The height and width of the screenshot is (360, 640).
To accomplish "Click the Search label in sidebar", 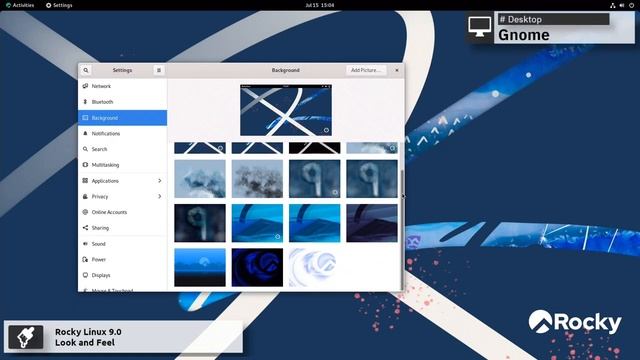I will click(x=99, y=149).
